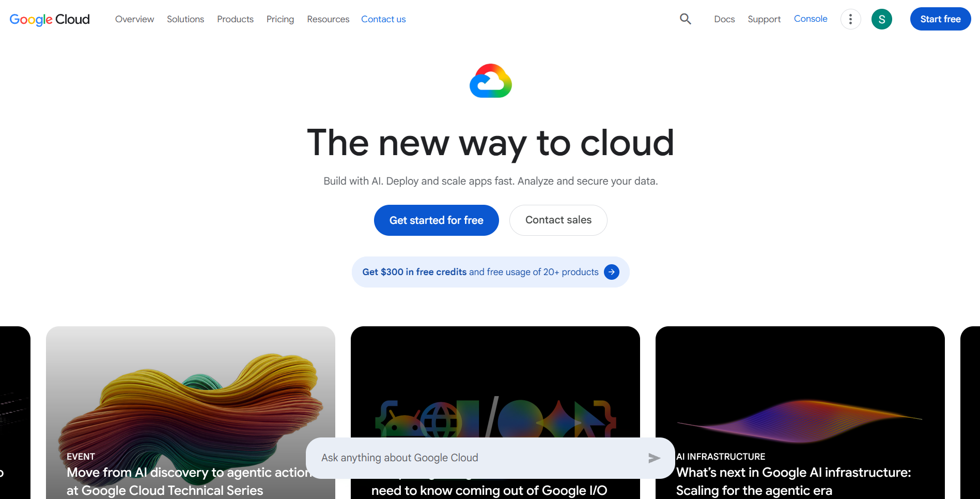Open the AI infrastructure card
Image resolution: width=980 pixels, height=499 pixels.
tap(800, 413)
